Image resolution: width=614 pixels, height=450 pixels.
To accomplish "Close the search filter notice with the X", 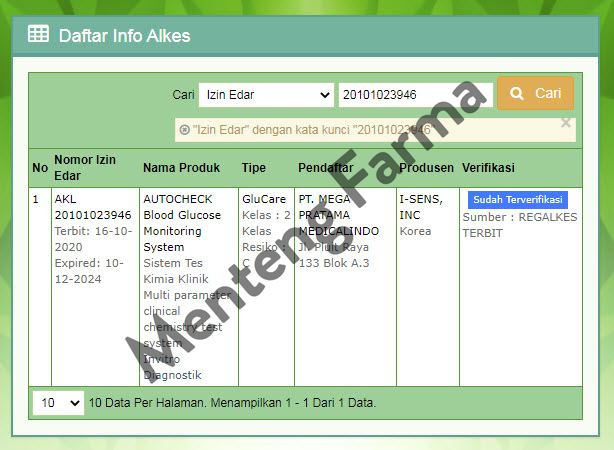I will pyautogui.click(x=565, y=123).
